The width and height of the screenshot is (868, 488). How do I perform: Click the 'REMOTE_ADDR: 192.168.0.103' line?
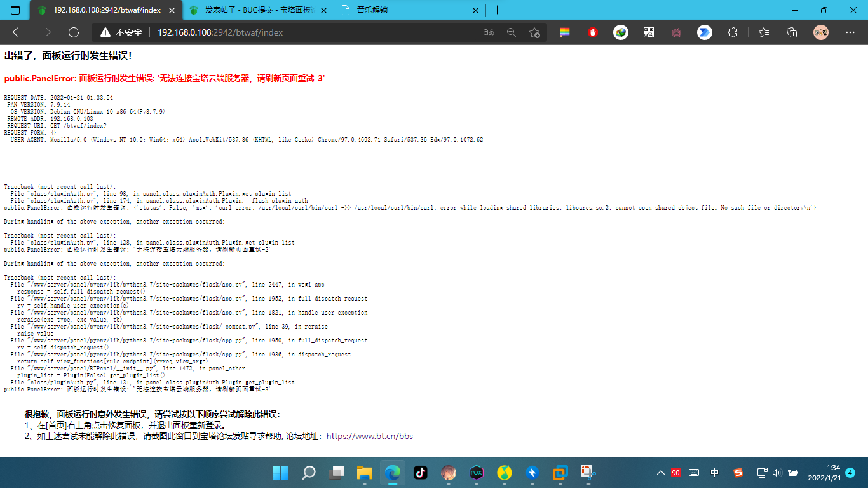point(50,119)
